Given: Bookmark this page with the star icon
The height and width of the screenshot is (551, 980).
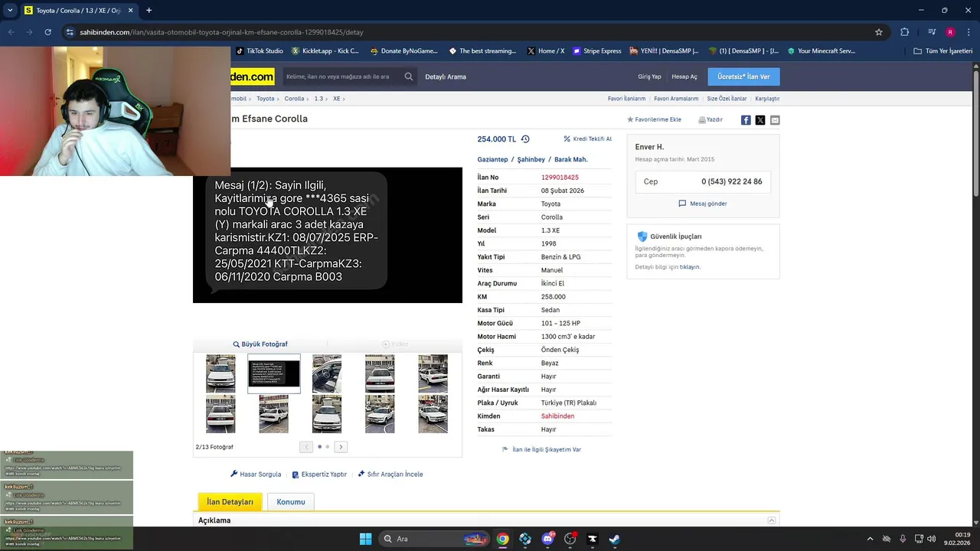Looking at the screenshot, I should (879, 32).
